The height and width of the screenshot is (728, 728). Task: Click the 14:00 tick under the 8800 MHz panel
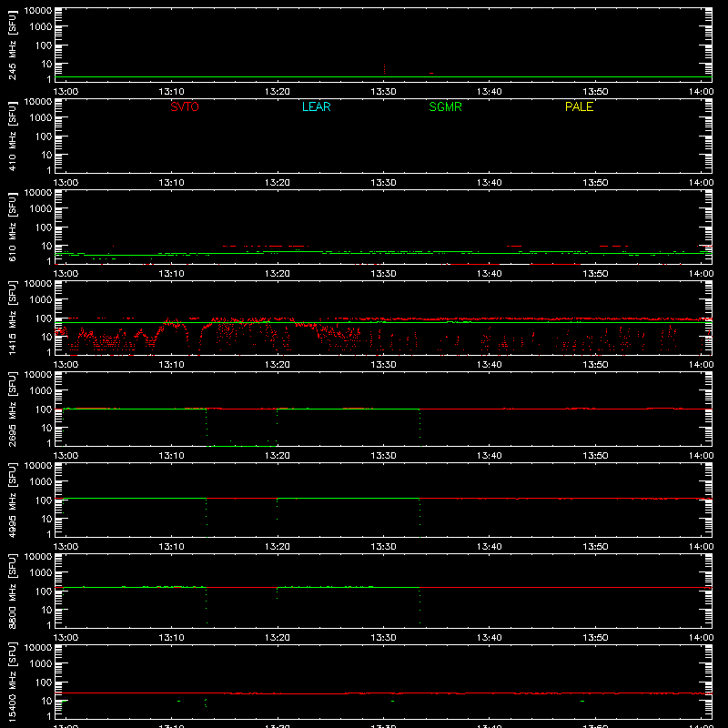click(x=701, y=638)
